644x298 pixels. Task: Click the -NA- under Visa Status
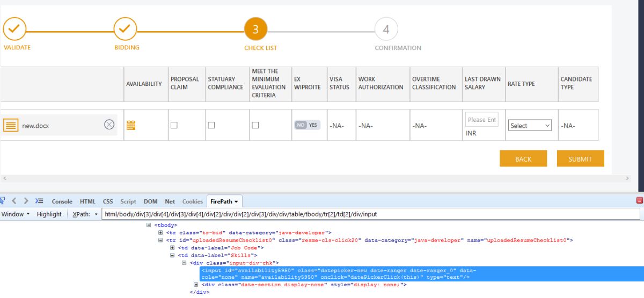point(336,126)
